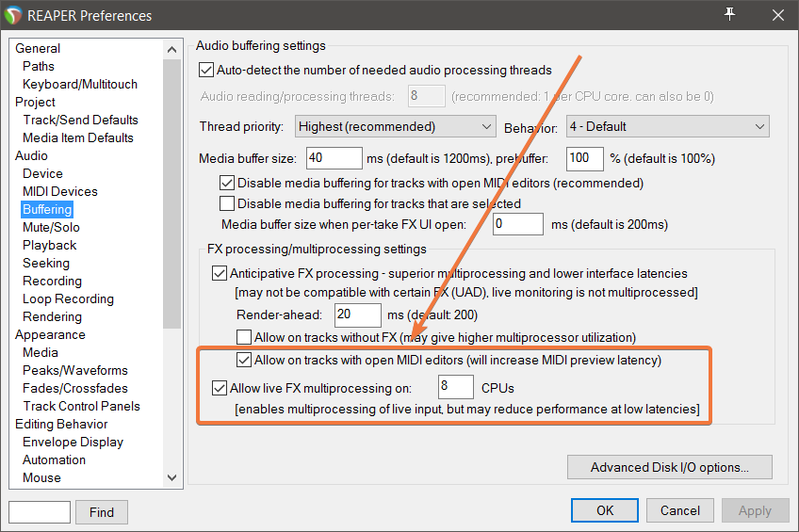This screenshot has height=532, width=799.
Task: Open the Behavior dropdown
Action: tap(667, 126)
